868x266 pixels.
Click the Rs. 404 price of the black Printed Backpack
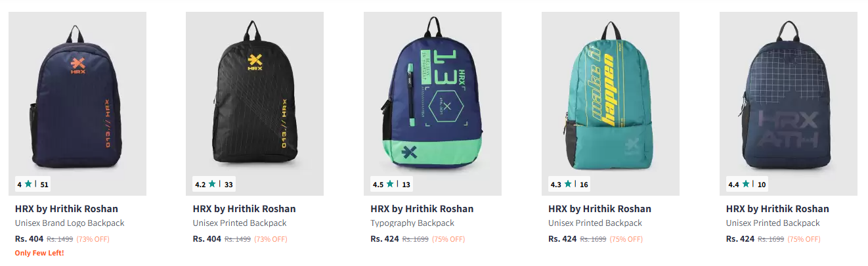pyautogui.click(x=207, y=238)
